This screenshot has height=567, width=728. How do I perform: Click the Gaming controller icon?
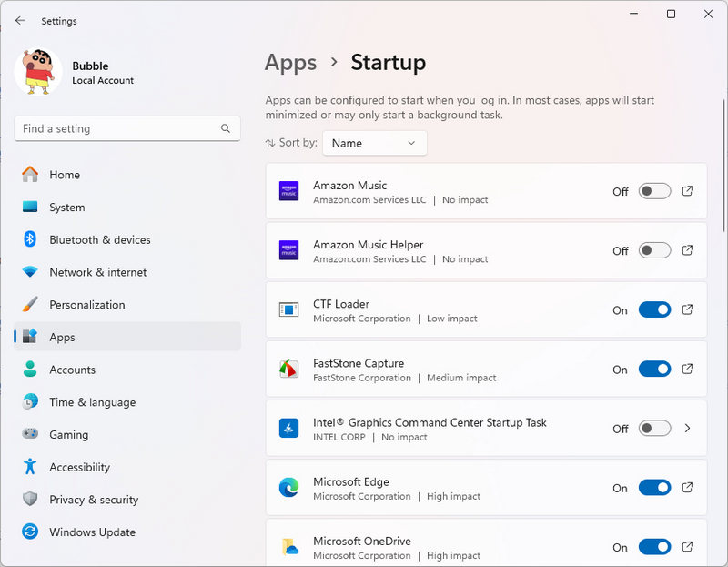coord(30,433)
